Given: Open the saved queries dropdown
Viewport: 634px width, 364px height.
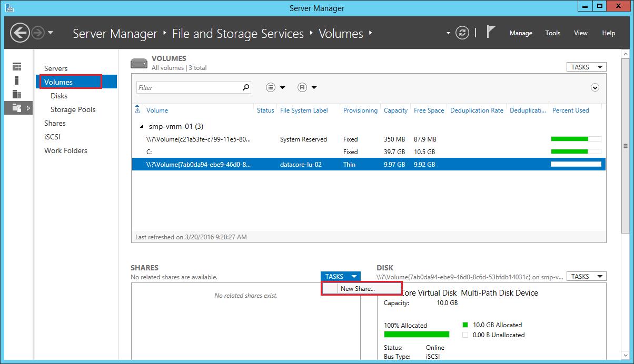Looking at the screenshot, I should [306, 88].
